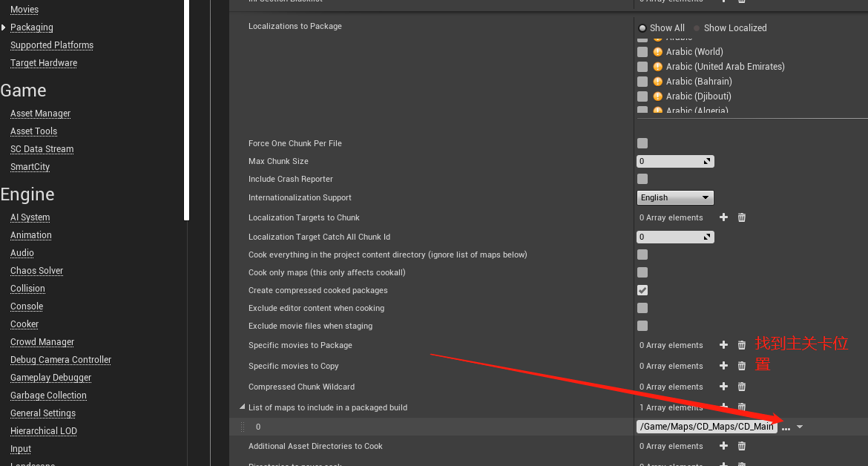Screen dimensions: 868x466
Task: Open Input settings section
Action: coord(21,449)
